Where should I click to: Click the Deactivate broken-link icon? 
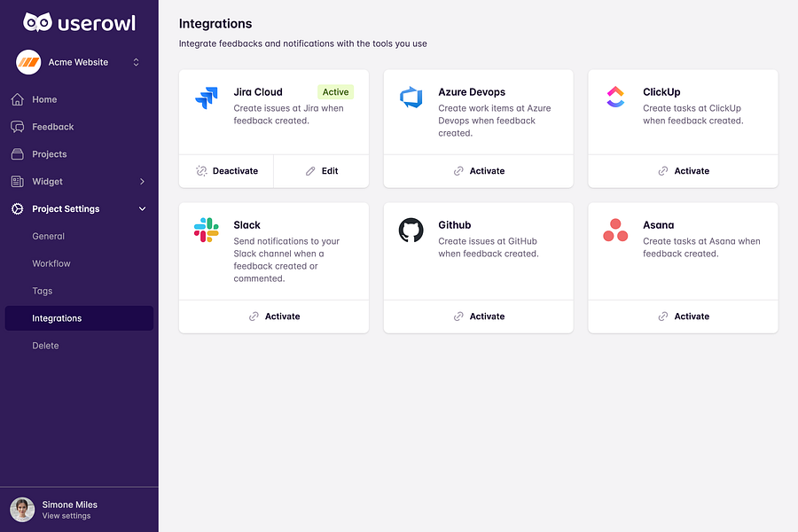201,171
